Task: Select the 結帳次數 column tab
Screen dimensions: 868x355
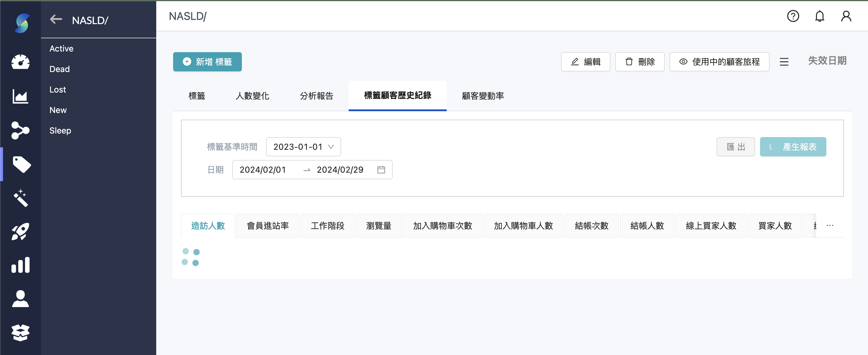Action: (x=591, y=225)
